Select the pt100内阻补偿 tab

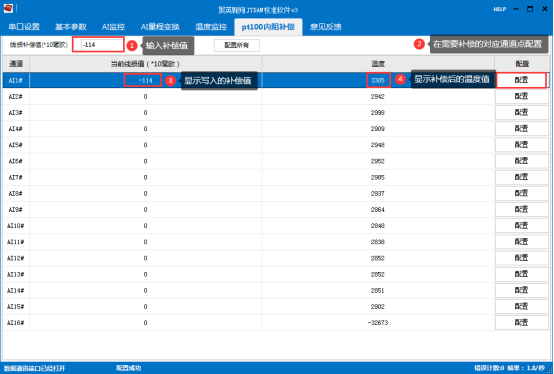[x=268, y=27]
